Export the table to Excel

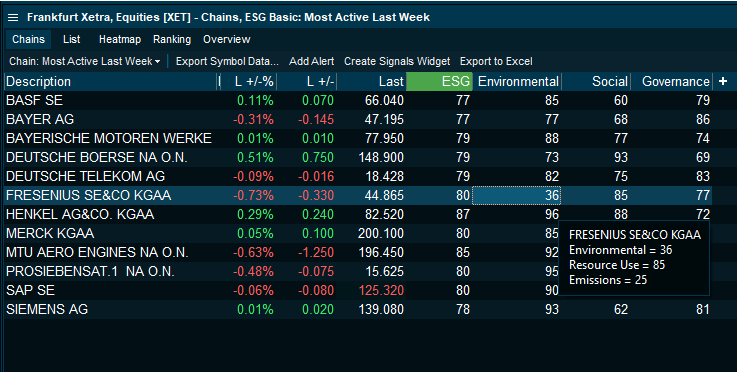(x=496, y=62)
